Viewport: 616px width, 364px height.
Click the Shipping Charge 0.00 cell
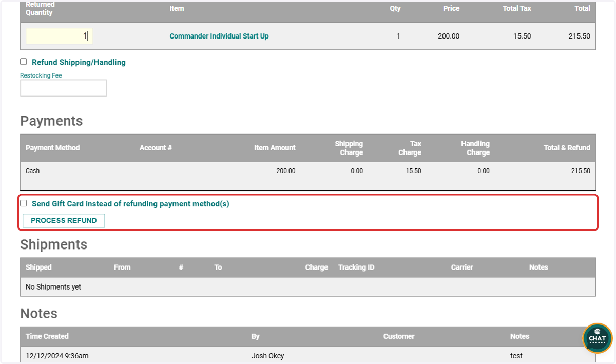pos(357,171)
